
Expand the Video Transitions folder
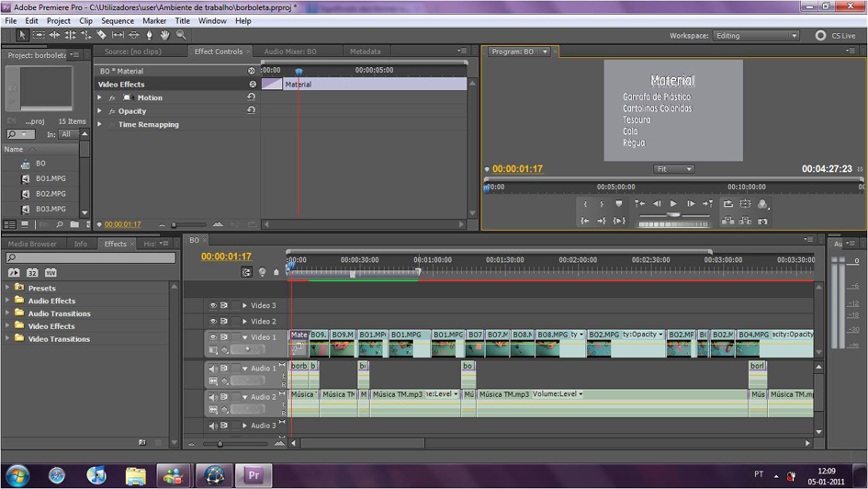point(8,339)
